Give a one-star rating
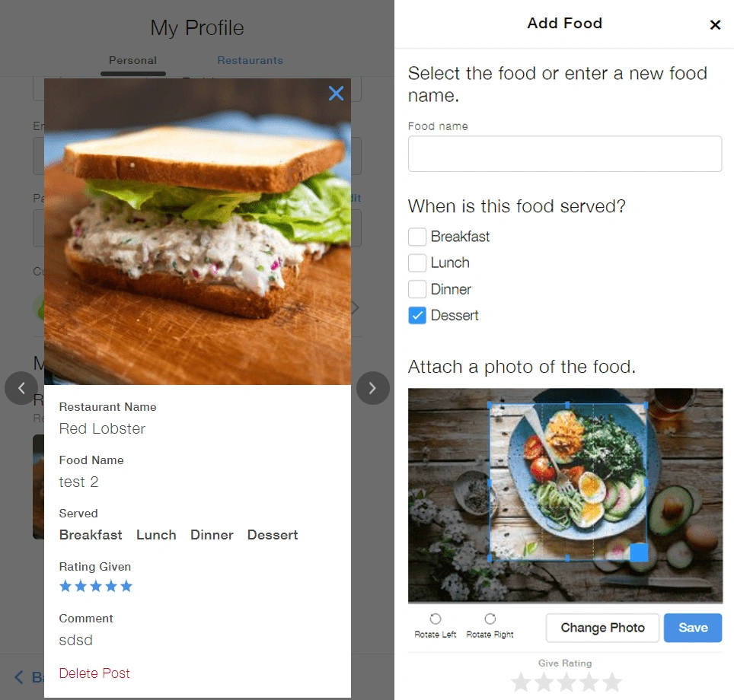 tap(521, 682)
